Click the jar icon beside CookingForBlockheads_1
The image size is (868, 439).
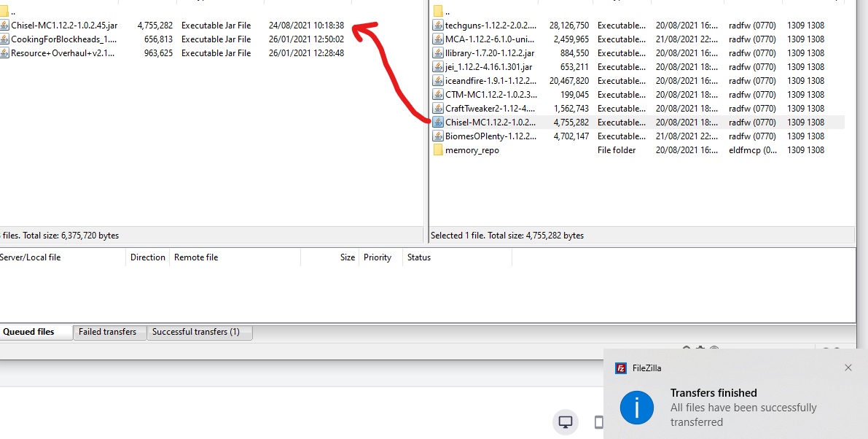[4, 39]
